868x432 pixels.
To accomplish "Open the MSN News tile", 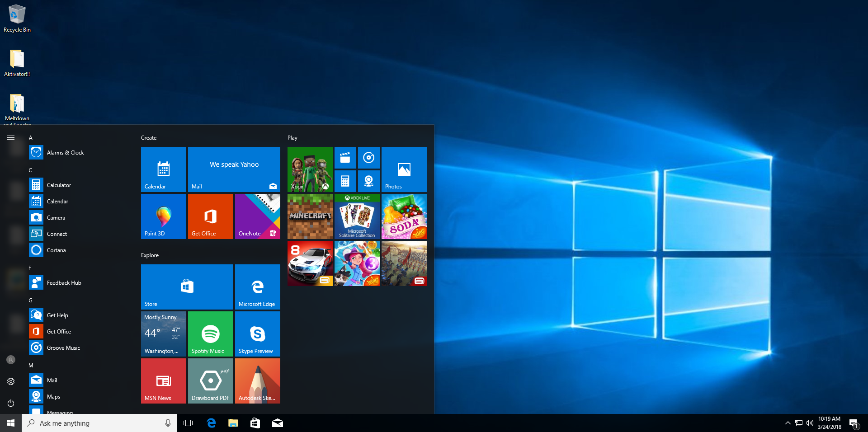I will 164,381.
